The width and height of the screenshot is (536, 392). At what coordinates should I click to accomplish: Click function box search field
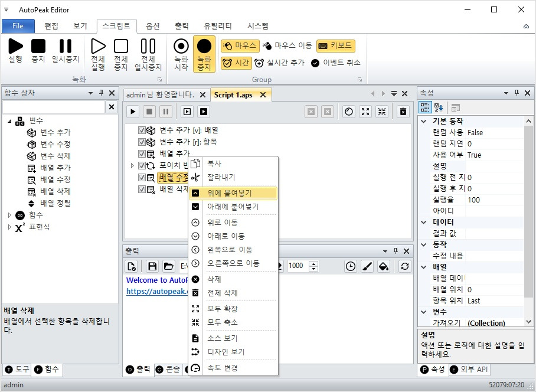(x=54, y=107)
